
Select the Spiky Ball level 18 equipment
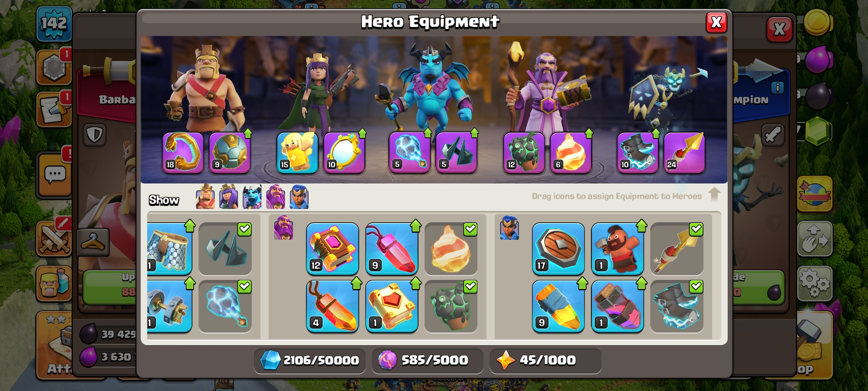[183, 152]
